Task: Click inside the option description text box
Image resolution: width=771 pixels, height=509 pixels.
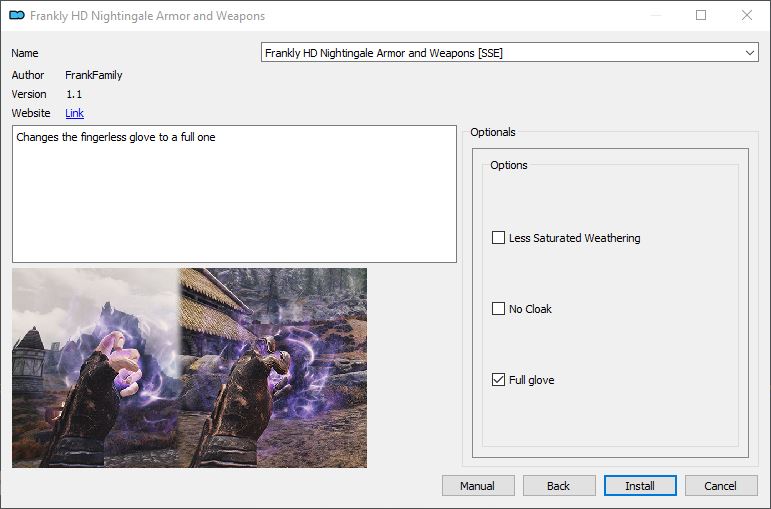Action: click(x=235, y=194)
